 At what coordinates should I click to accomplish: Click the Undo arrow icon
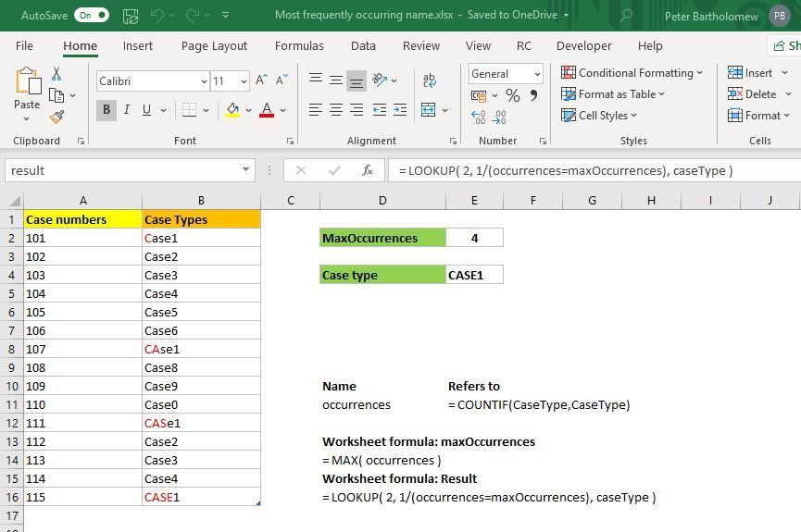pos(156,16)
